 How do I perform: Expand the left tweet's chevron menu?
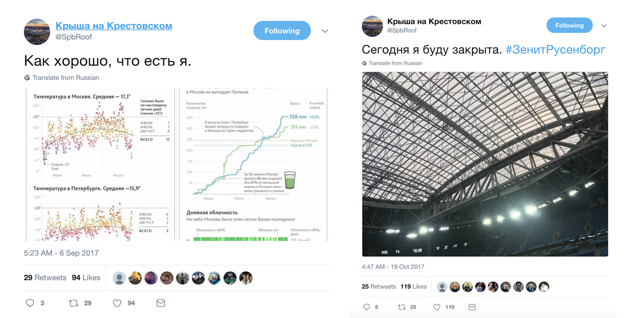click(325, 31)
